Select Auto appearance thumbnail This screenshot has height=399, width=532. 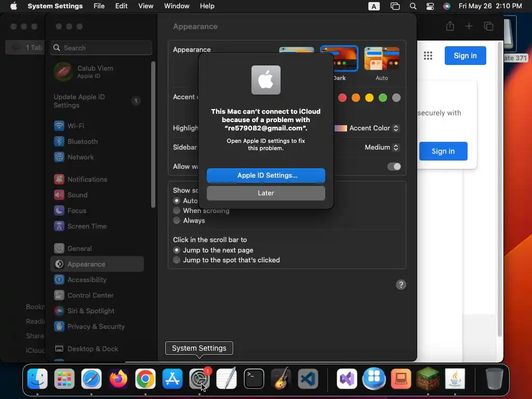pyautogui.click(x=382, y=59)
